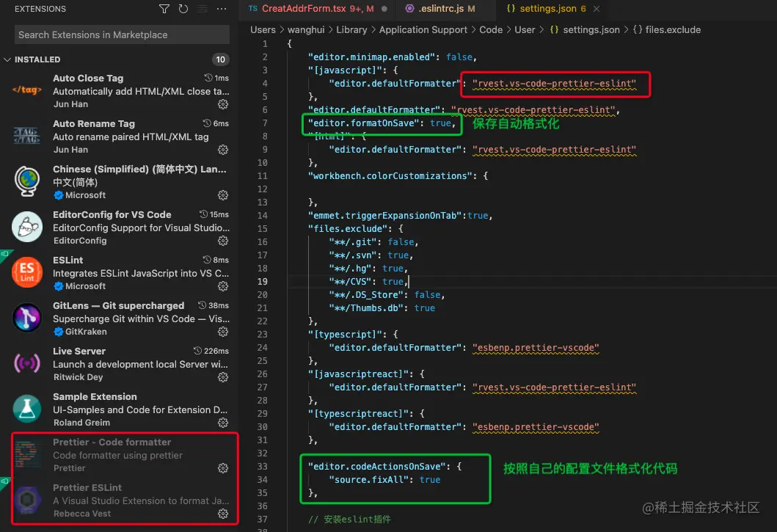Viewport: 777px width, 532px height.
Task: Open Auto Close Tag manage gear
Action: click(223, 104)
